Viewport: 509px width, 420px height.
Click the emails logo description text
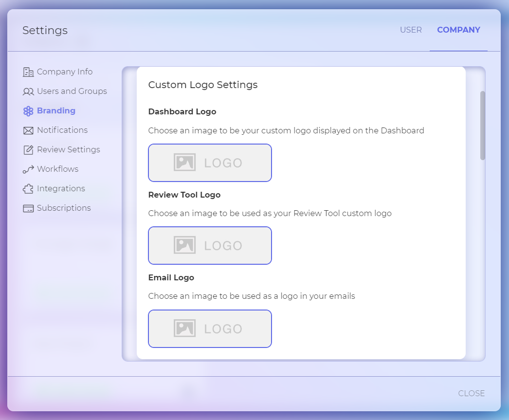coord(252,296)
